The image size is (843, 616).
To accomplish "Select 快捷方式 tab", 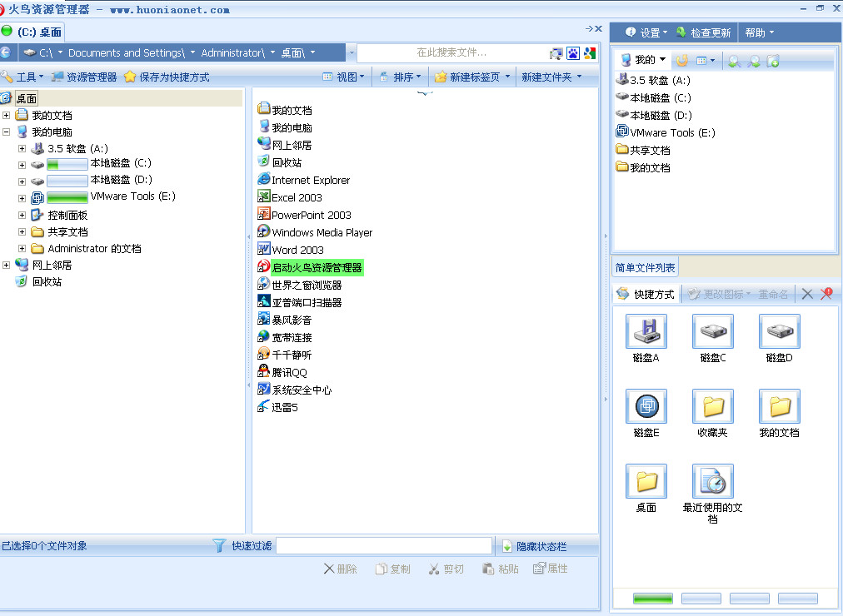I will [646, 294].
